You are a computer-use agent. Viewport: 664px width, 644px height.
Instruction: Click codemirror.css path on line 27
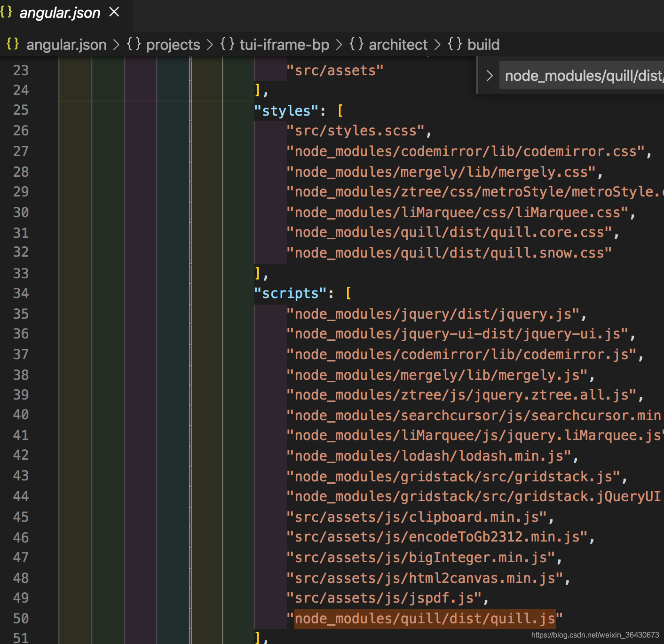click(x=466, y=151)
